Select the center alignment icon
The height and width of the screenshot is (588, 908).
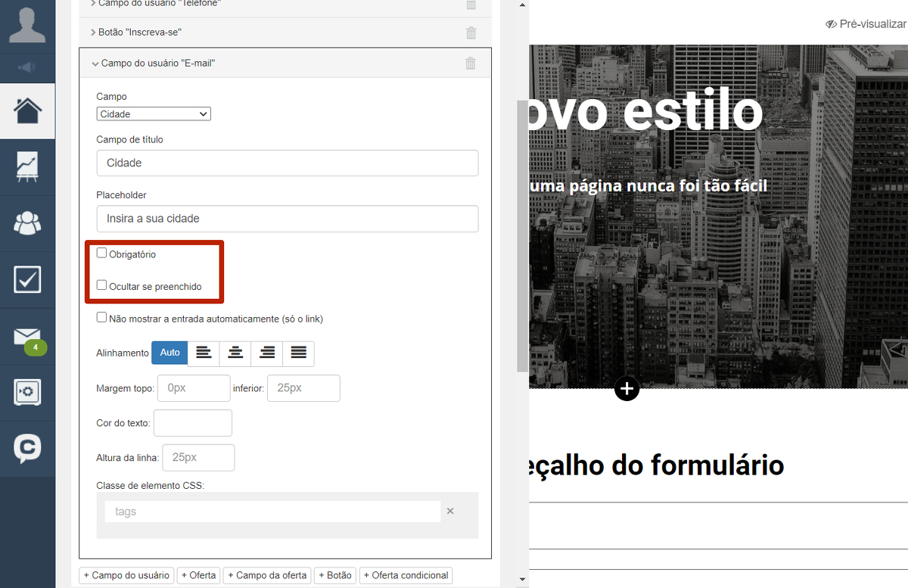(235, 353)
